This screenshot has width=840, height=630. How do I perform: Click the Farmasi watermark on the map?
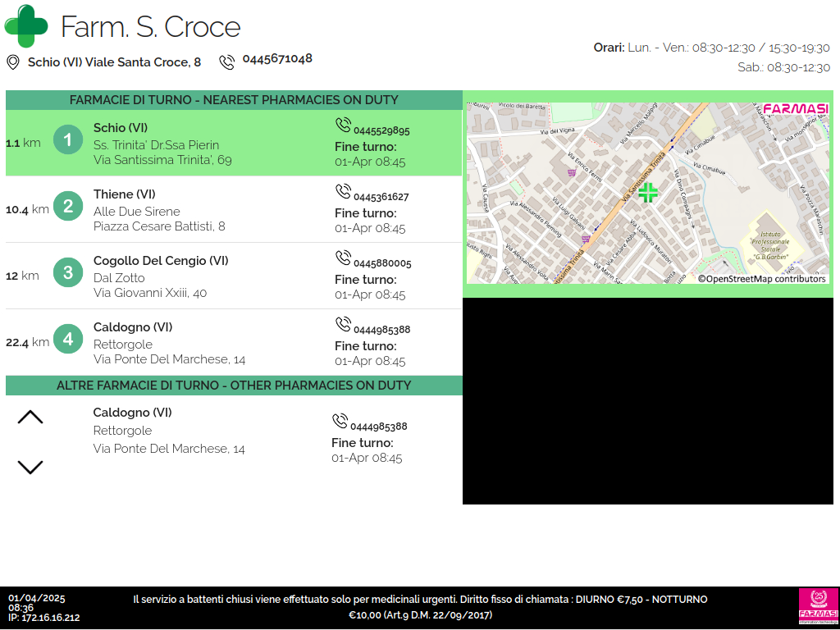tap(795, 109)
